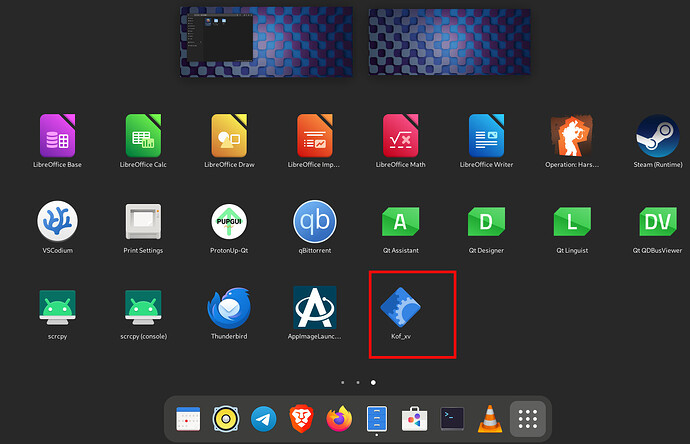The width and height of the screenshot is (690, 444).
Task: Switch to the empty second workspace
Action: (449, 42)
